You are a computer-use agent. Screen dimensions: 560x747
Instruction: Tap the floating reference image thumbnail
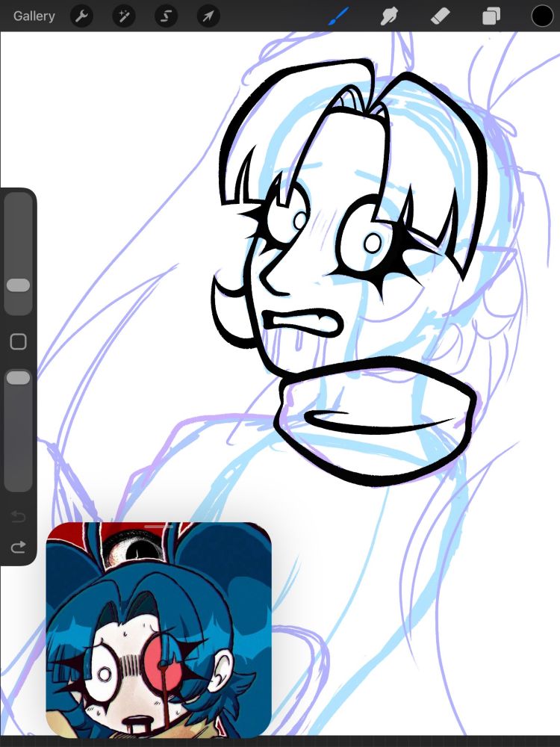158,630
